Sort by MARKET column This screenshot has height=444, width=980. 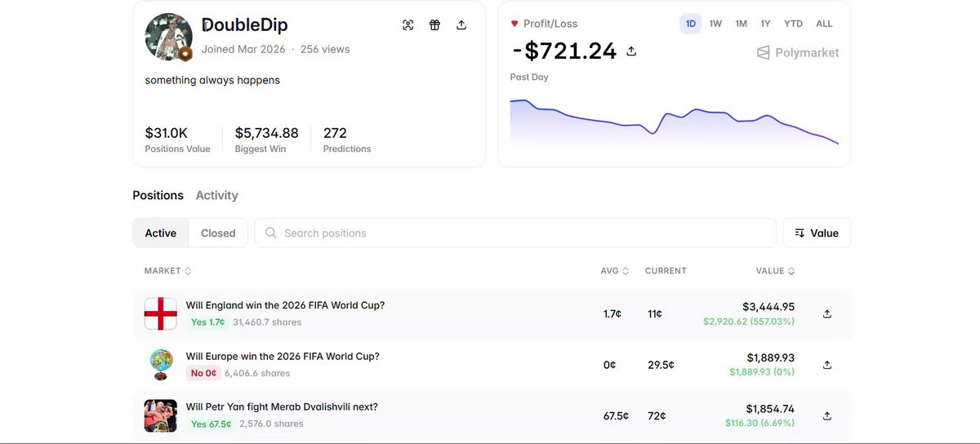(x=167, y=271)
